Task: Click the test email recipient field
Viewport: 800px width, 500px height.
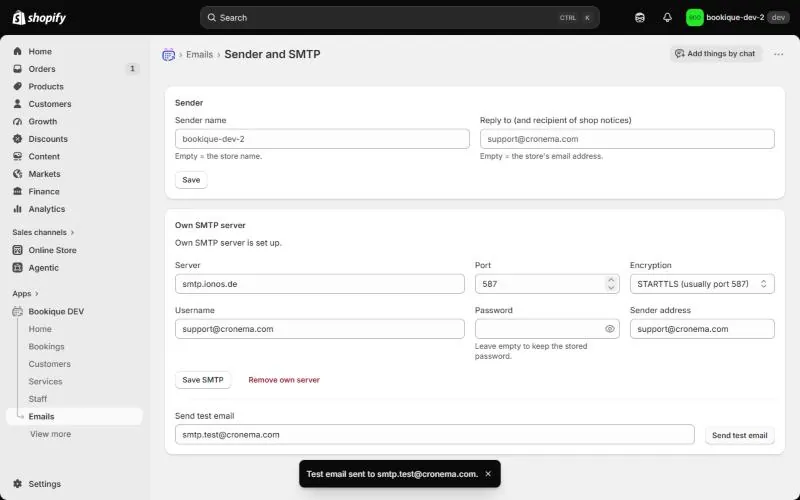Action: [x=434, y=435]
